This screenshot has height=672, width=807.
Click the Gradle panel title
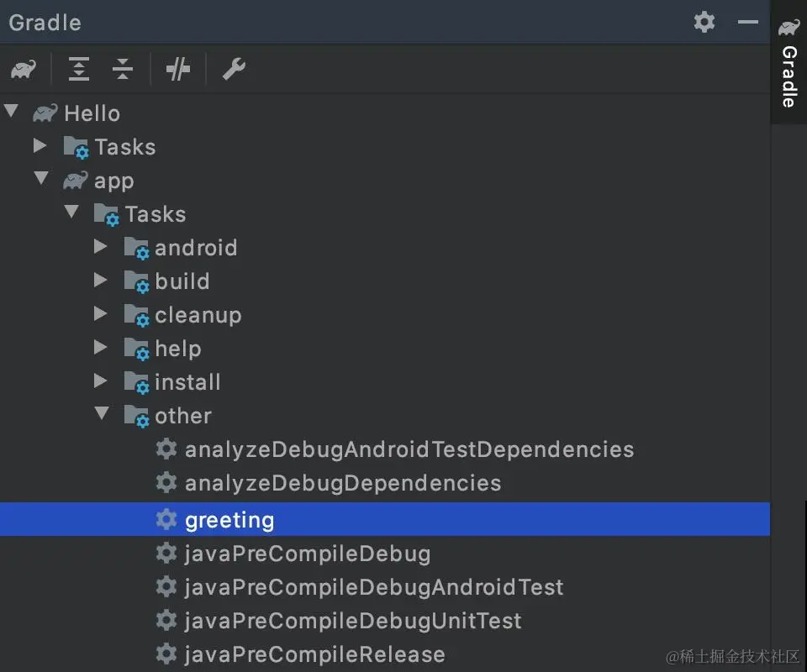pyautogui.click(x=45, y=23)
